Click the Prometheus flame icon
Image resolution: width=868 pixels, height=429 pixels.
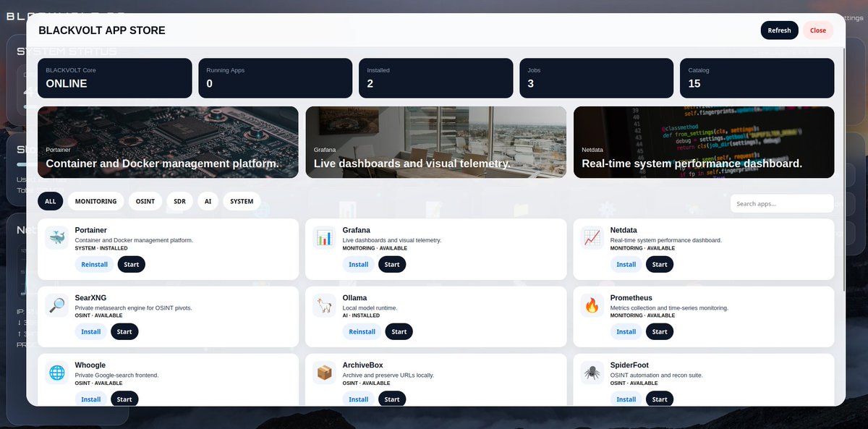[x=592, y=305]
